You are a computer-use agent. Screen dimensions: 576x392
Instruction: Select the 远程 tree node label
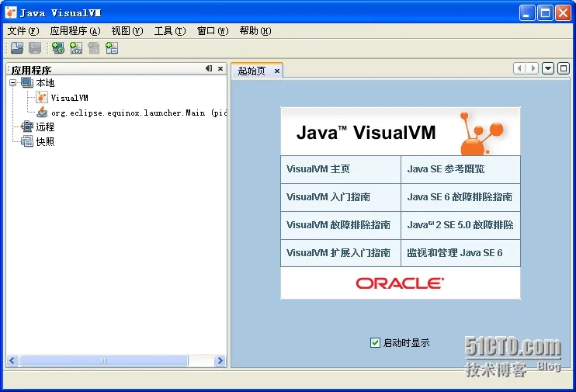pyautogui.click(x=46, y=127)
